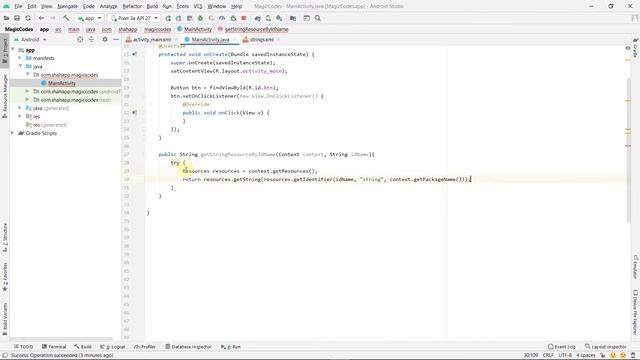Collapse the app module node

click(x=13, y=50)
